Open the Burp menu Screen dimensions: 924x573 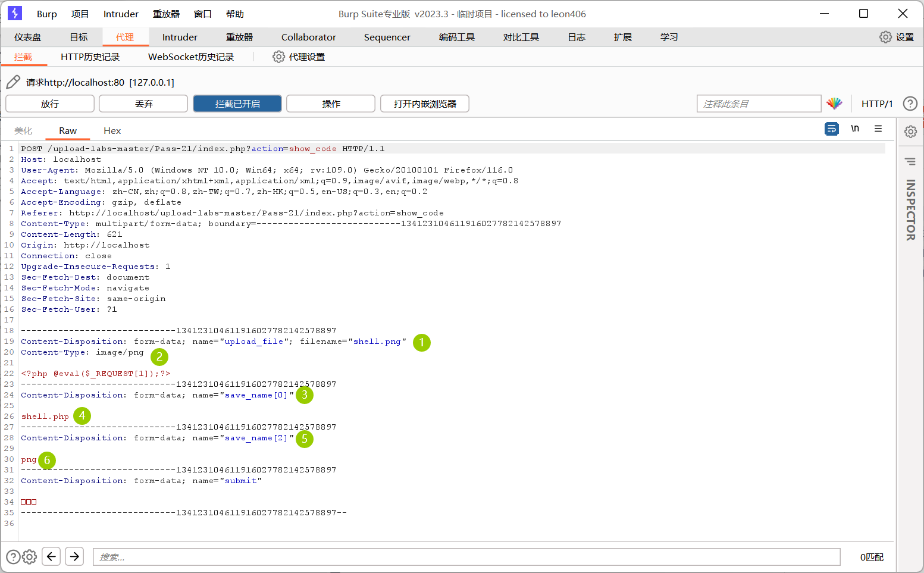tap(47, 14)
